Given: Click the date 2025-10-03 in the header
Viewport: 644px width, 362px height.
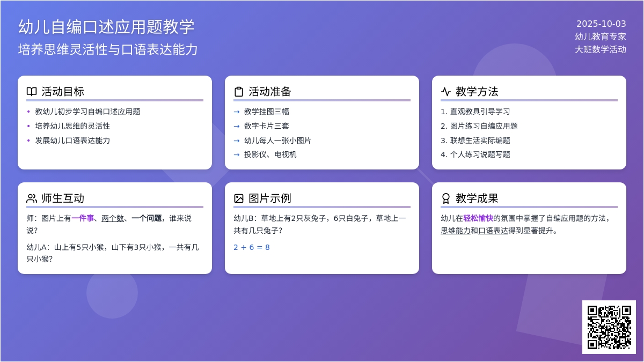Looking at the screenshot, I should pos(601,24).
